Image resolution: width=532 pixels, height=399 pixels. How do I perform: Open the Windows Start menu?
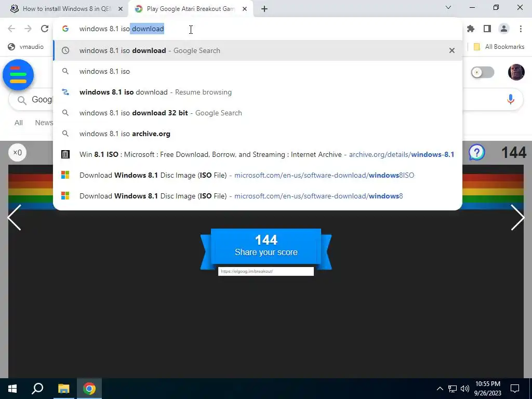pyautogui.click(x=12, y=389)
